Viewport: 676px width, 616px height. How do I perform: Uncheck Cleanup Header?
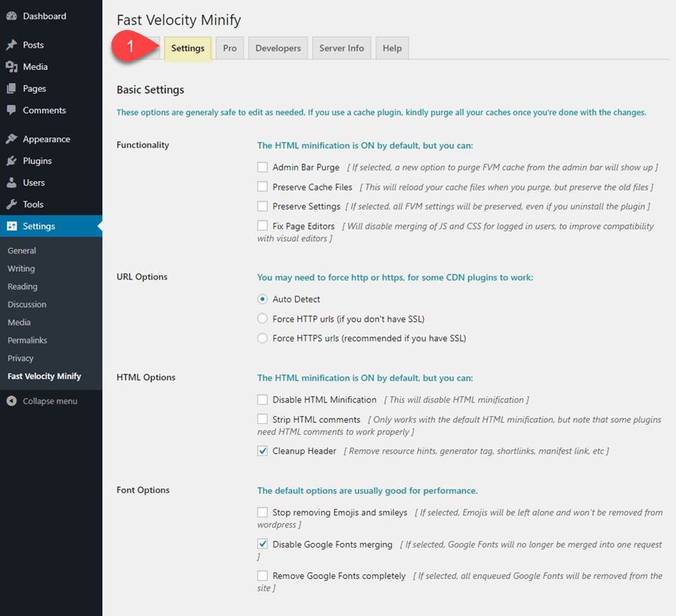[x=262, y=451]
